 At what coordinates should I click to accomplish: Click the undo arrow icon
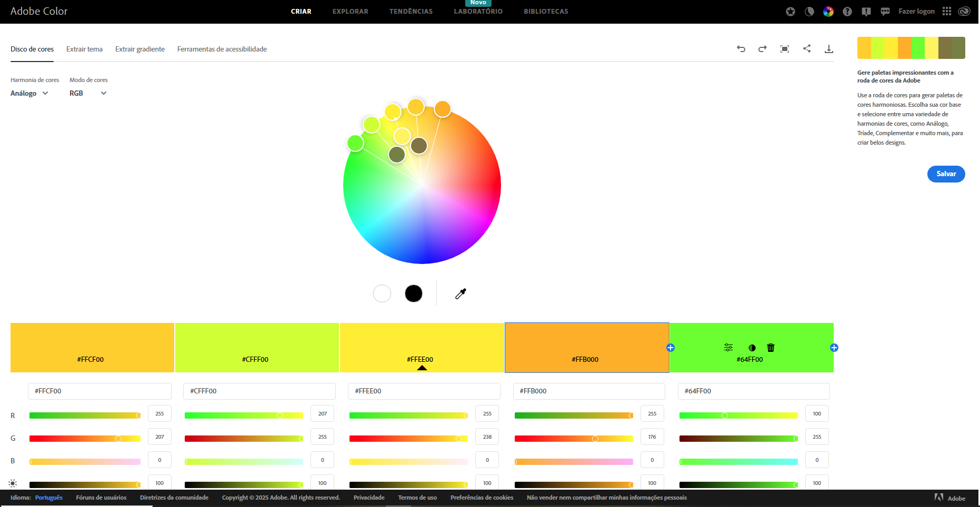(x=741, y=49)
